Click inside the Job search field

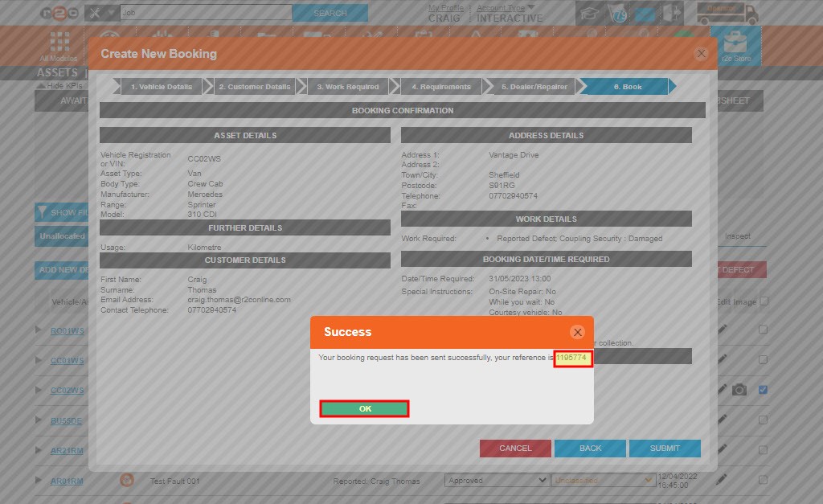[x=205, y=13]
